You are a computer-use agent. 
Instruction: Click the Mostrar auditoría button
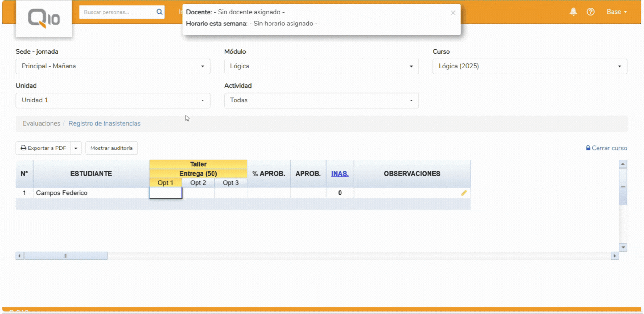pyautogui.click(x=111, y=148)
